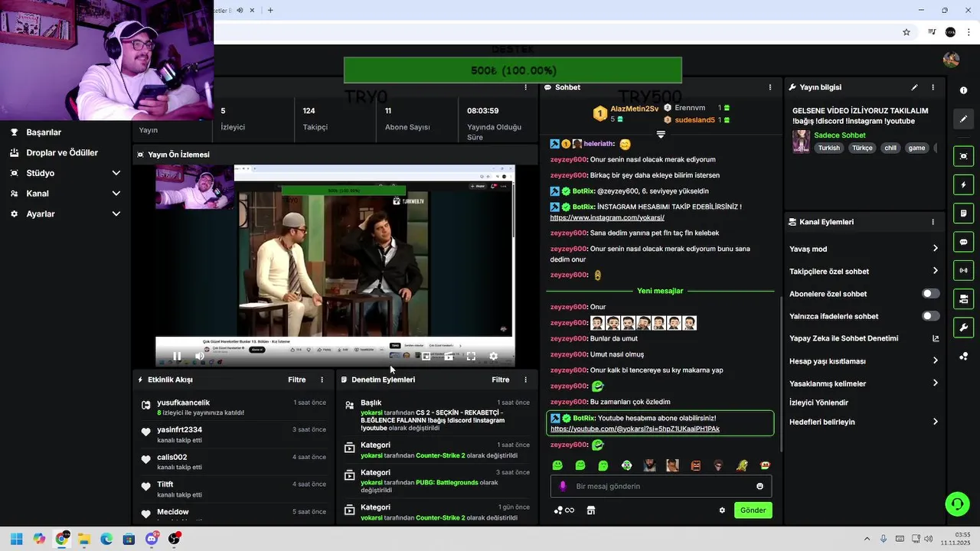Open the stats bar three-dot menu
The image size is (980, 551).
525,87
